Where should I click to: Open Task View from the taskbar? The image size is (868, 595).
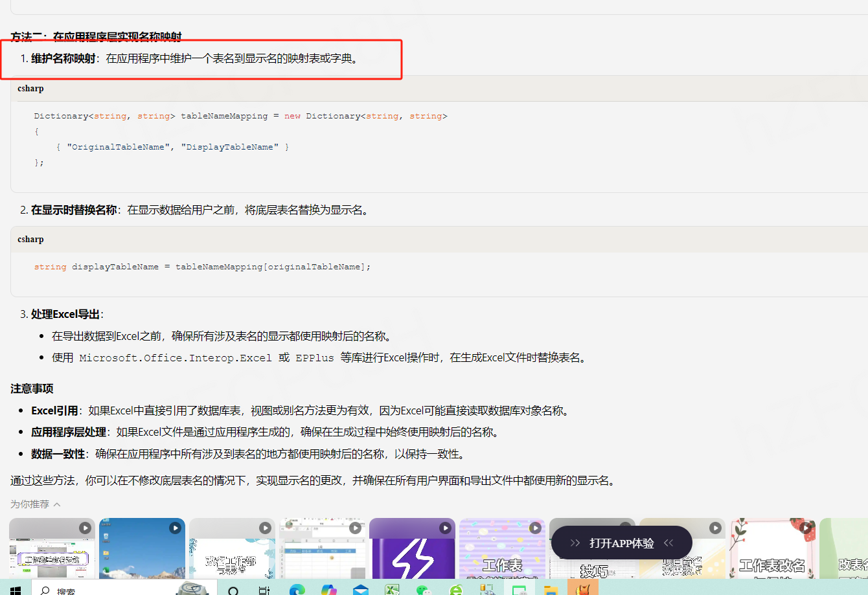pyautogui.click(x=264, y=589)
